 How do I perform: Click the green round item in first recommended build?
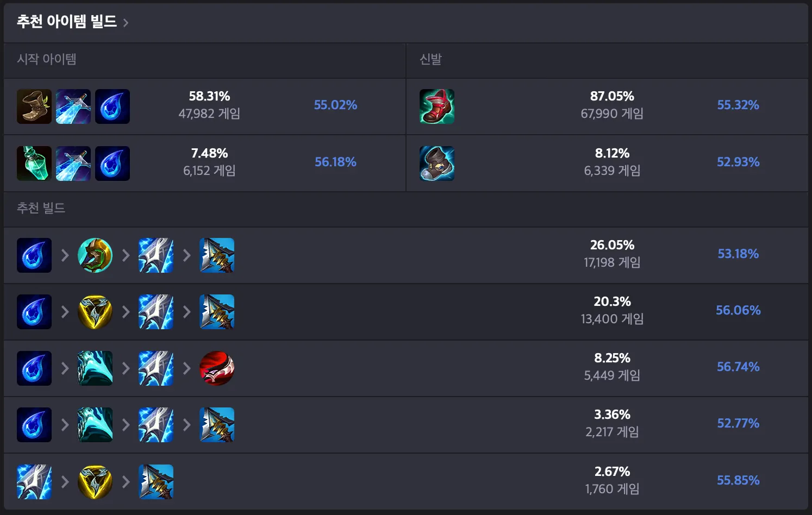click(x=95, y=255)
